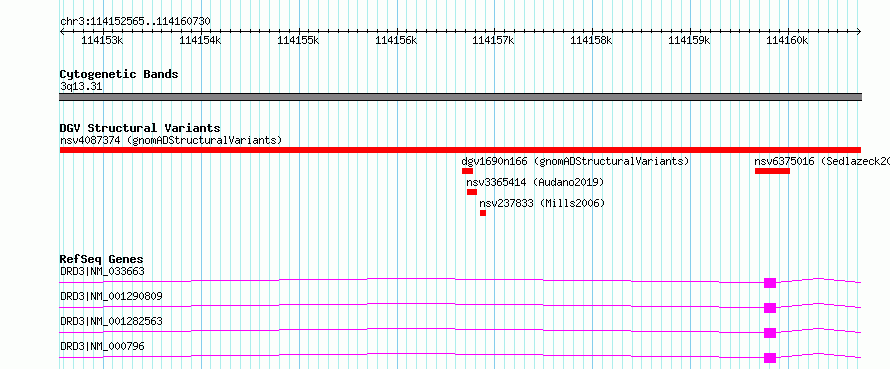Open the DRD3|NM_000796 transcript label

[x=102, y=346]
